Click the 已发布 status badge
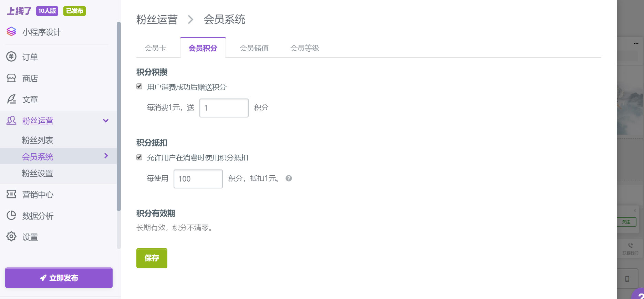This screenshot has width=644, height=299. click(74, 11)
